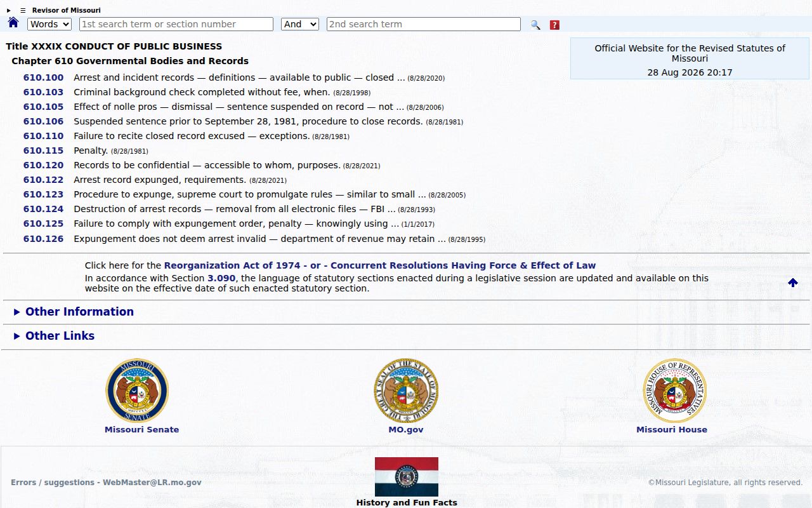
Task: Open section 610.106 link
Action: (x=43, y=121)
